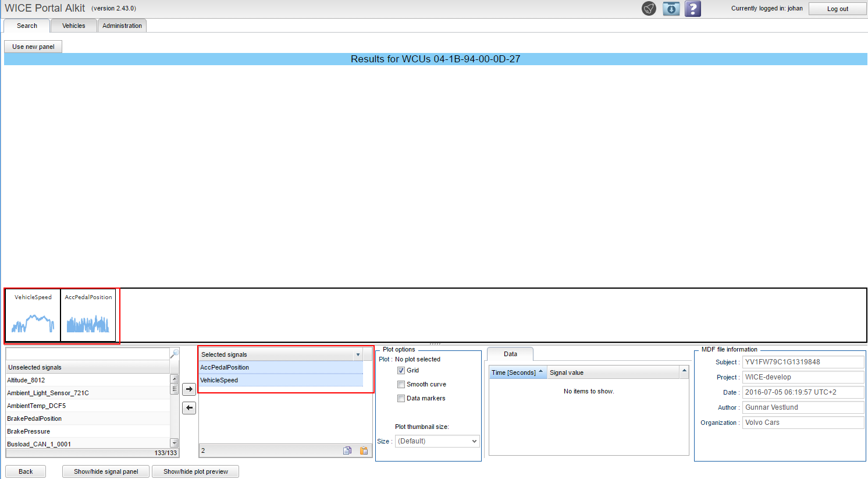868x479 pixels.
Task: Enable the Smooth curve checkbox
Action: (x=401, y=384)
